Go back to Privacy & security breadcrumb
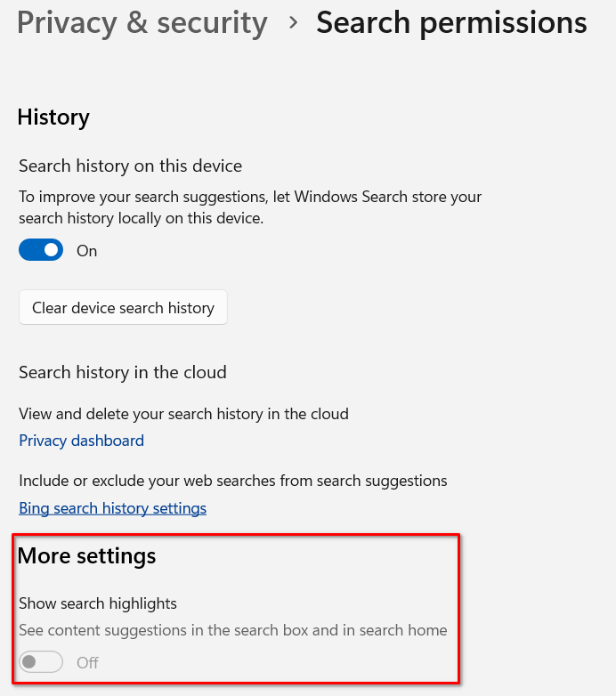The image size is (616, 696). click(x=142, y=23)
